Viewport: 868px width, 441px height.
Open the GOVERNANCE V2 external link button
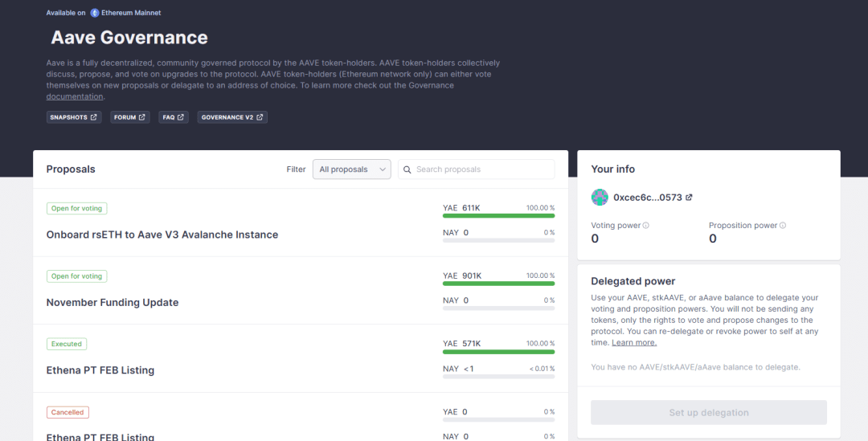click(232, 117)
